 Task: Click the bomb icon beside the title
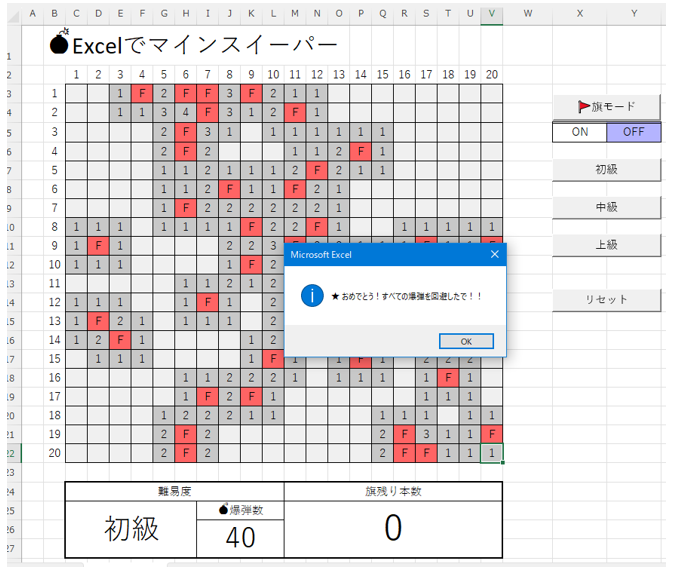click(59, 42)
